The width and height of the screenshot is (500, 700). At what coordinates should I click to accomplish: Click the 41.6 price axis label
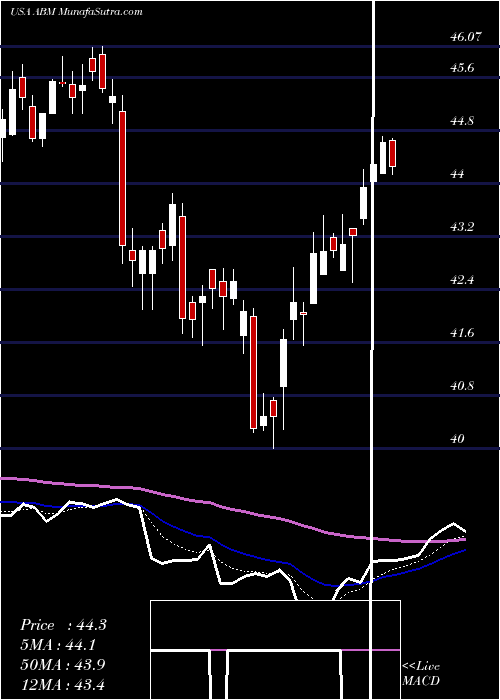coord(462,333)
